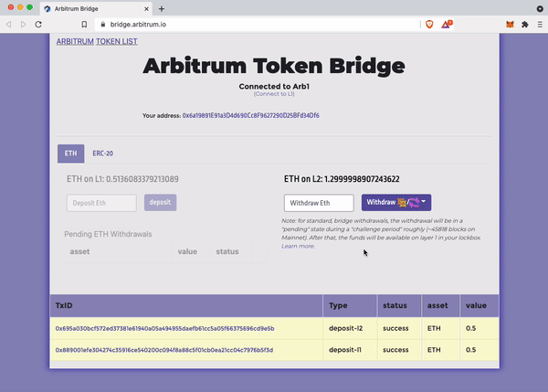Click the ETH on L2 balance text
Screen dimensions: 548x392
(x=342, y=179)
